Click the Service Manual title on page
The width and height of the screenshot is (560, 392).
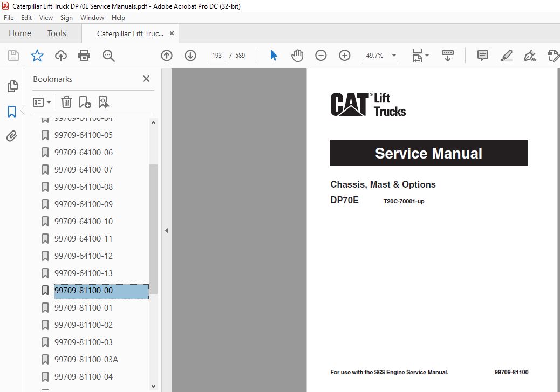point(428,153)
